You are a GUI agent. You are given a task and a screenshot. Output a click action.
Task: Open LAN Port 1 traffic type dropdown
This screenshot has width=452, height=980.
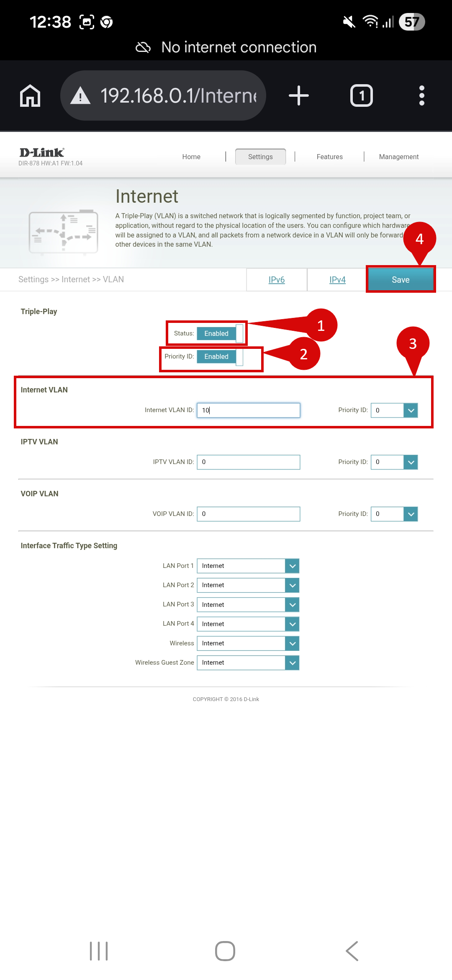point(248,566)
